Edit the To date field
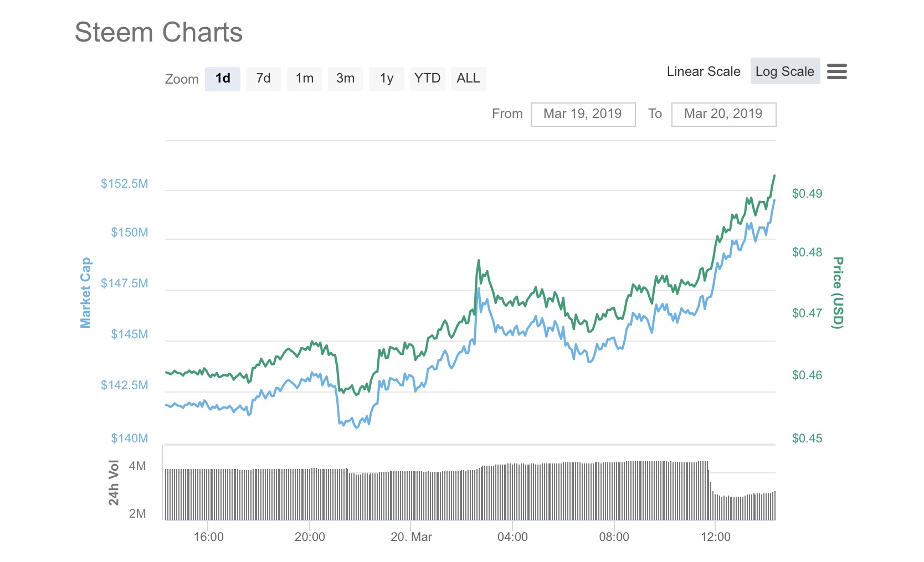The image size is (924, 562). pos(723,114)
